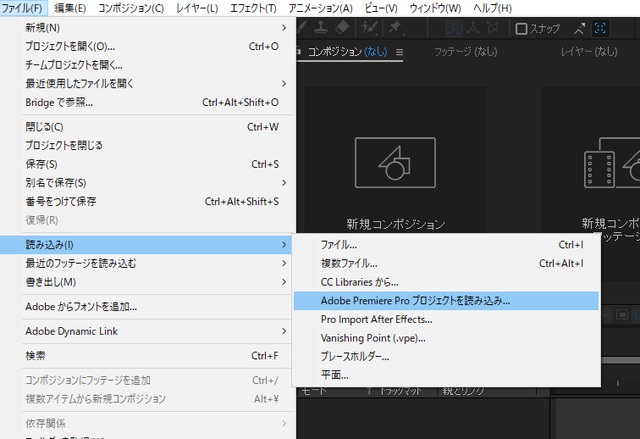Open the 編集(E) menu
Screen dimensions: 640x439
point(70,8)
